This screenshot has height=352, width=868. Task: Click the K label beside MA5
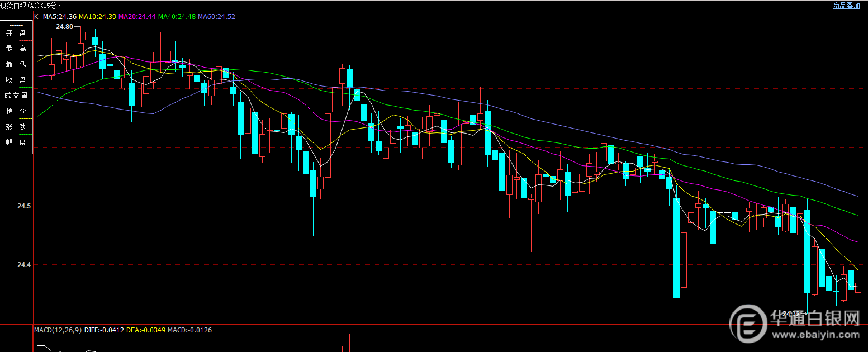36,17
